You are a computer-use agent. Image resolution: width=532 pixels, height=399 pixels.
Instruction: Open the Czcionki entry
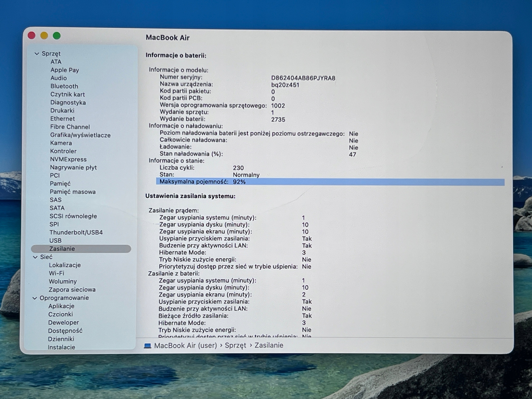click(61, 314)
